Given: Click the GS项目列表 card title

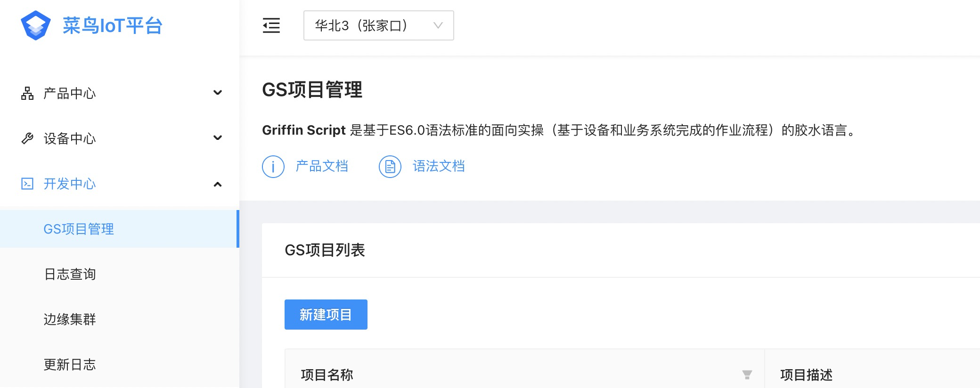Looking at the screenshot, I should pos(325,250).
